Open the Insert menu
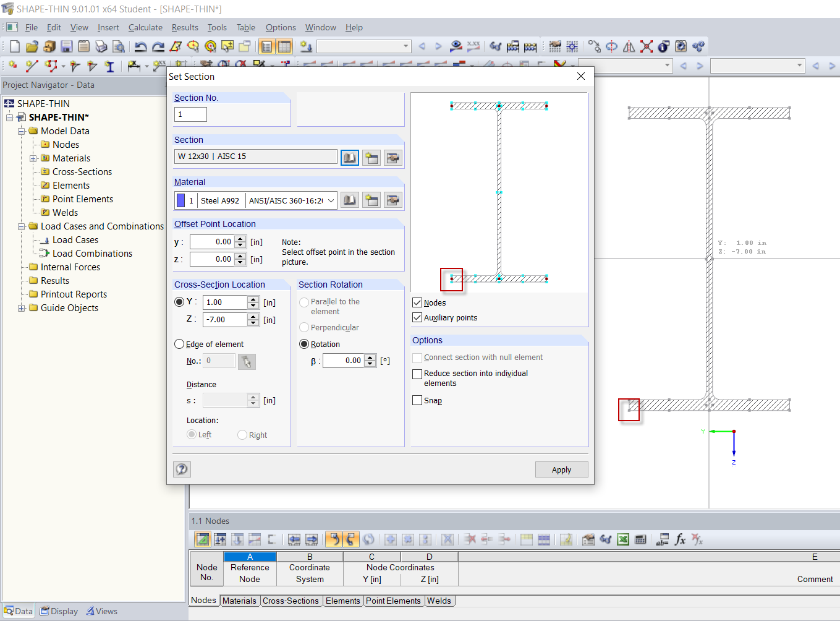Image resolution: width=840 pixels, height=621 pixels. tap(108, 27)
